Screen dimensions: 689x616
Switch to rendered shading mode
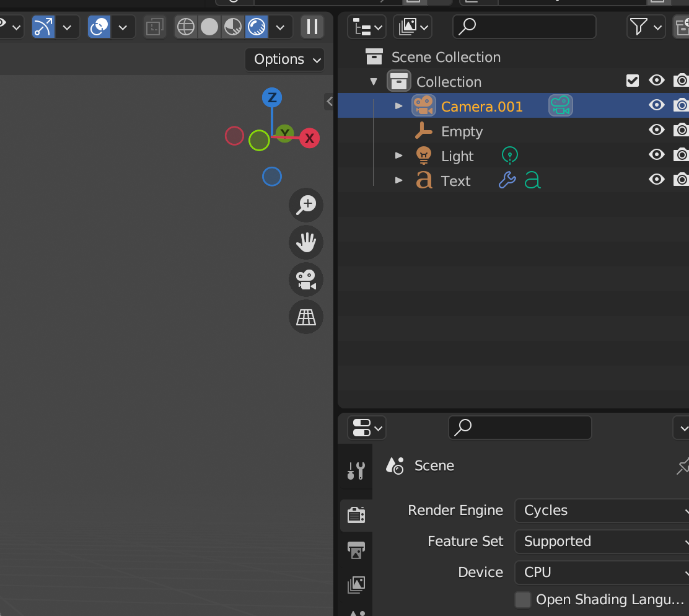click(x=257, y=27)
